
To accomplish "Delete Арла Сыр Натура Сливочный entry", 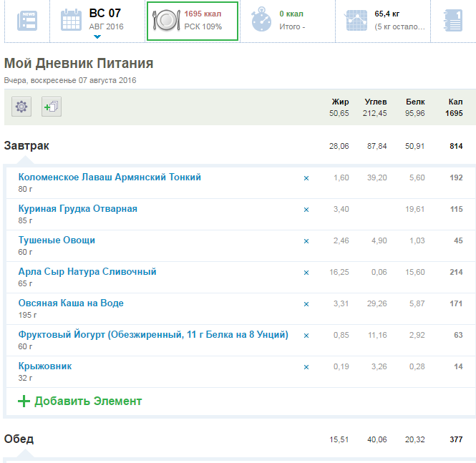I will point(306,273).
